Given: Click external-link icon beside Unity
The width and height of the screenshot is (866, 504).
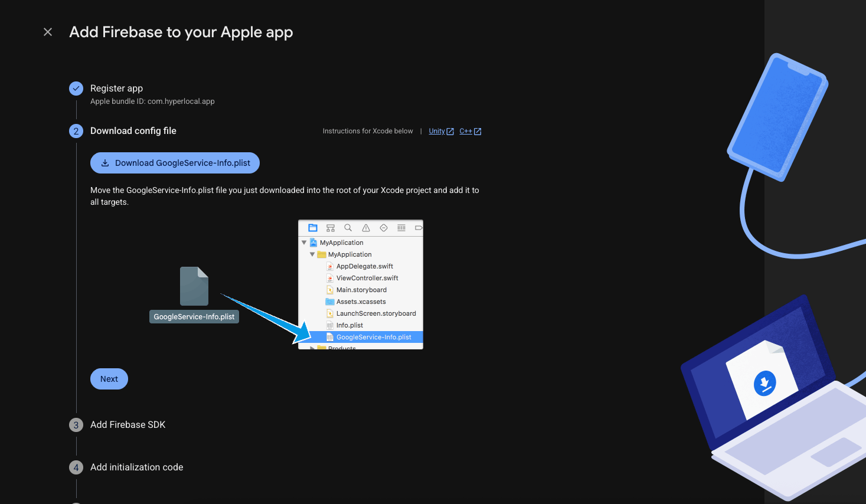Looking at the screenshot, I should point(450,132).
